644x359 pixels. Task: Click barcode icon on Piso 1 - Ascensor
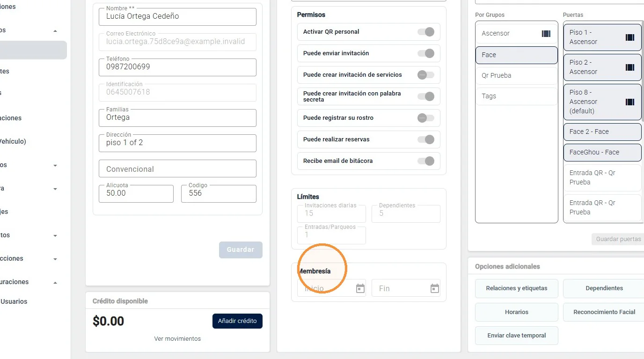(x=630, y=37)
